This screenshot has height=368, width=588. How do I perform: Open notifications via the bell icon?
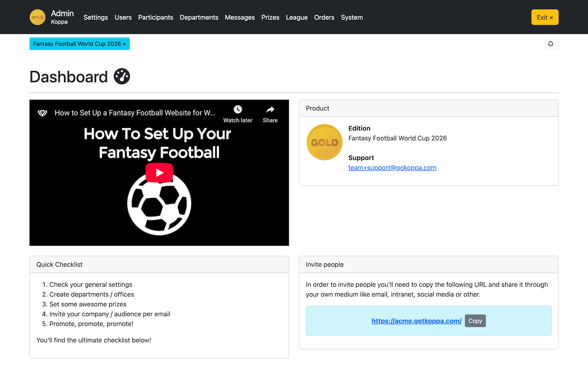[550, 44]
